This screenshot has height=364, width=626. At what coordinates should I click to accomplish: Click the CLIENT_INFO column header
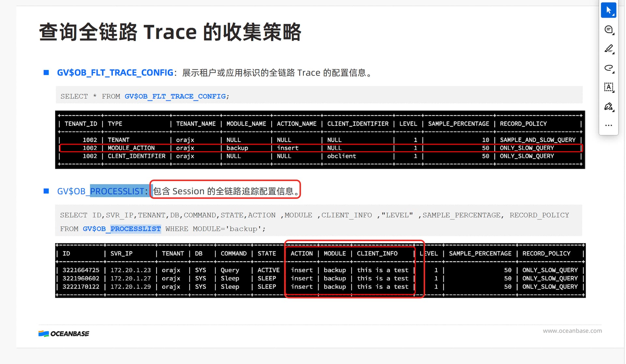coord(377,254)
